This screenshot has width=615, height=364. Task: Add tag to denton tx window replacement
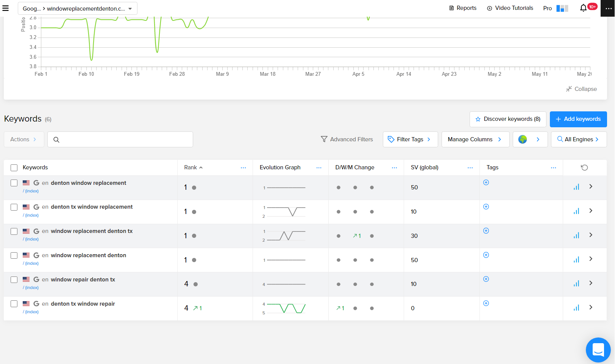coord(486,207)
